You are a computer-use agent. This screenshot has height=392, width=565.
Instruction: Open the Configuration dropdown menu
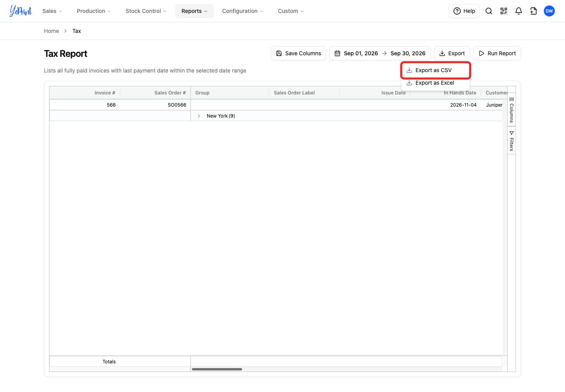(x=242, y=11)
